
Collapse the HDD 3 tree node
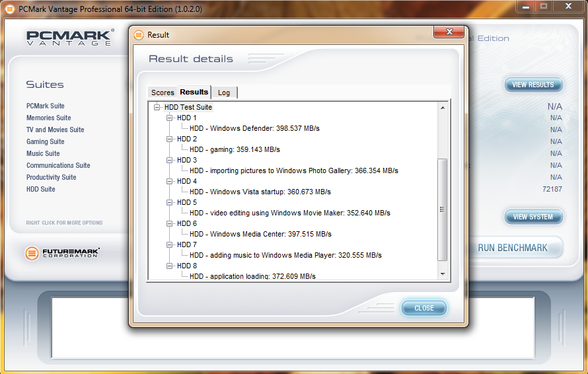coord(170,160)
